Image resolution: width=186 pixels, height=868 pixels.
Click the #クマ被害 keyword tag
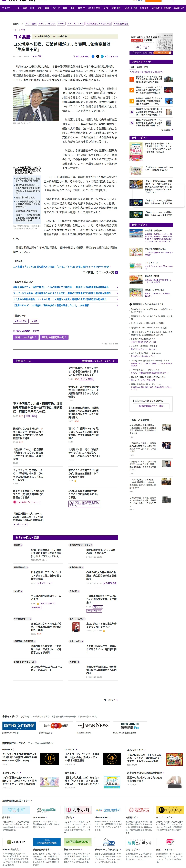click(31, 24)
